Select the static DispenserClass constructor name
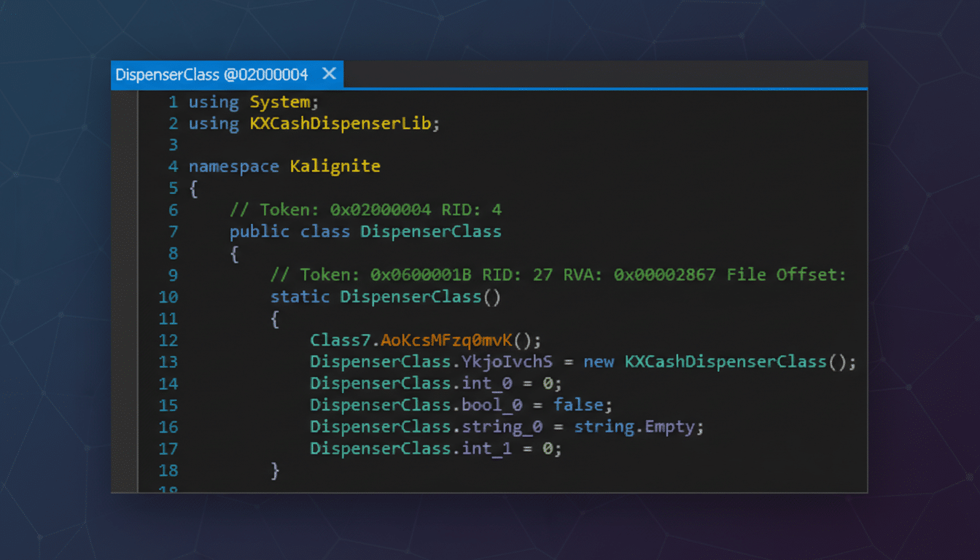This screenshot has width=980, height=560. (410, 297)
